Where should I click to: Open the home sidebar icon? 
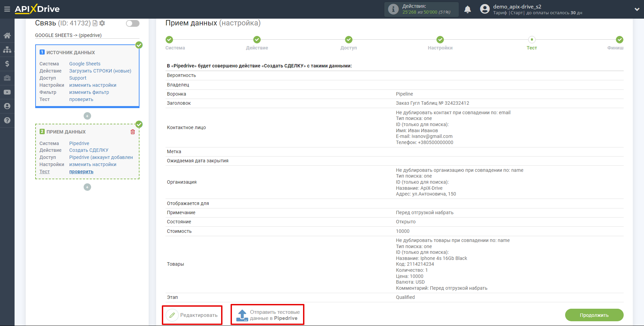click(7, 36)
